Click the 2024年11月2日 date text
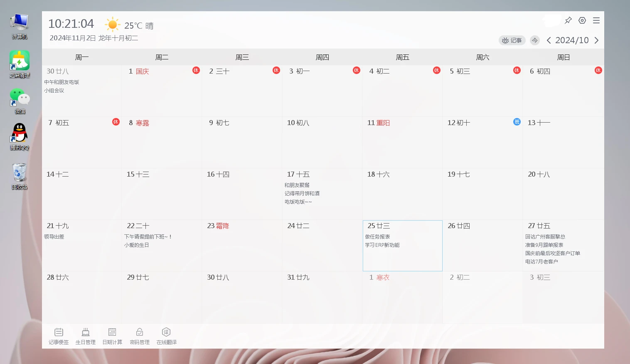The width and height of the screenshot is (630, 364). coord(73,38)
